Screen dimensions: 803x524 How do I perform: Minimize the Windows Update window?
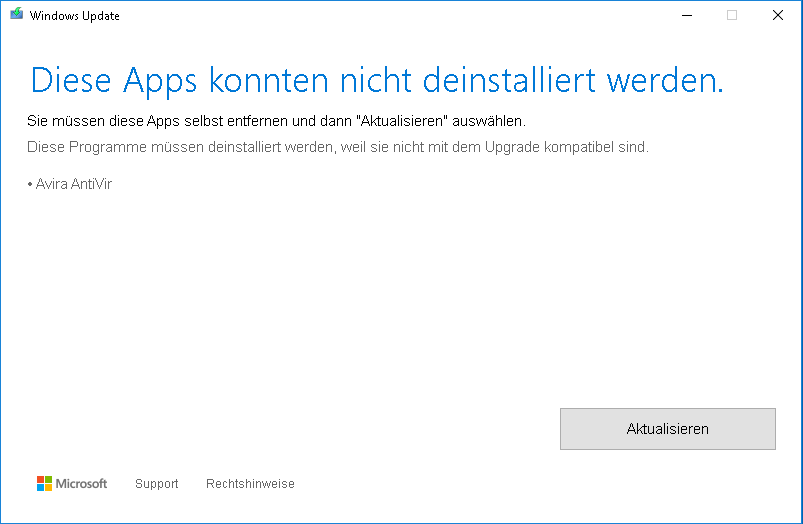tap(687, 15)
